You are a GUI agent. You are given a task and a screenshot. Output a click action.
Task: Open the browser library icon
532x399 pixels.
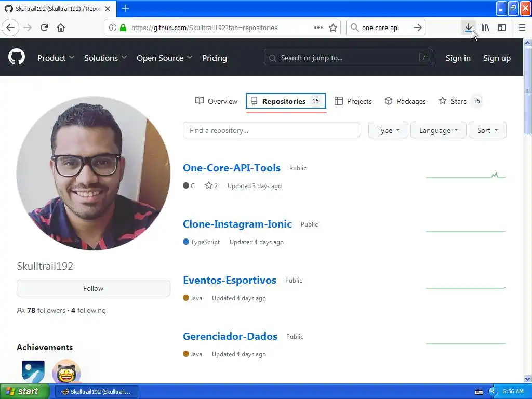pos(485,28)
